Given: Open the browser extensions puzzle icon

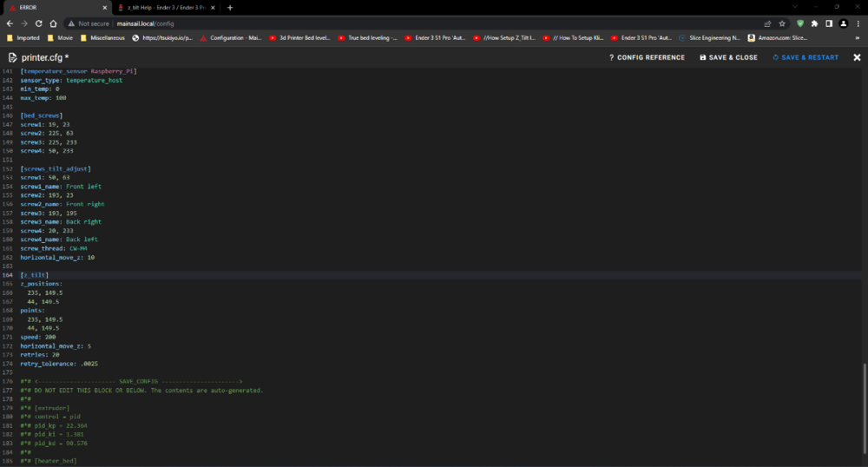Looking at the screenshot, I should (x=814, y=23).
